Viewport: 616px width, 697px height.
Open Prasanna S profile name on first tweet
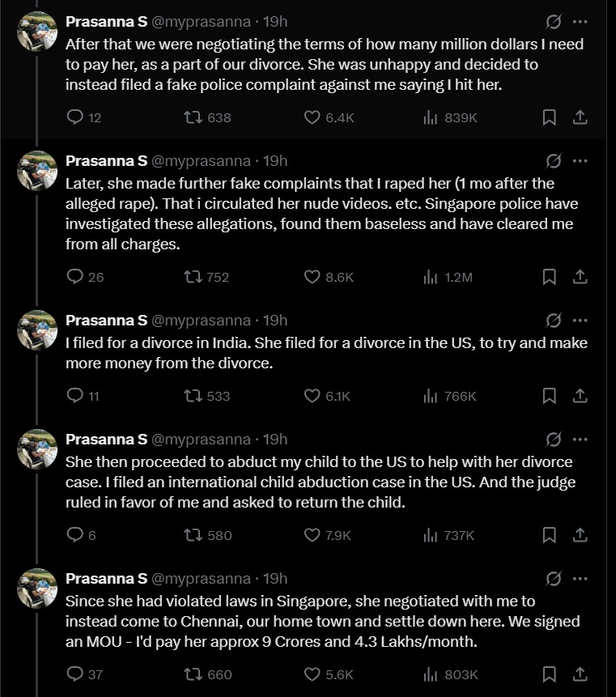pyautogui.click(x=106, y=21)
